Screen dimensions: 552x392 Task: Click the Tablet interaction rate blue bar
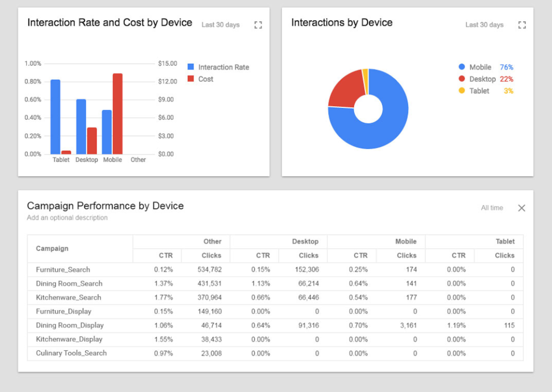pos(55,117)
